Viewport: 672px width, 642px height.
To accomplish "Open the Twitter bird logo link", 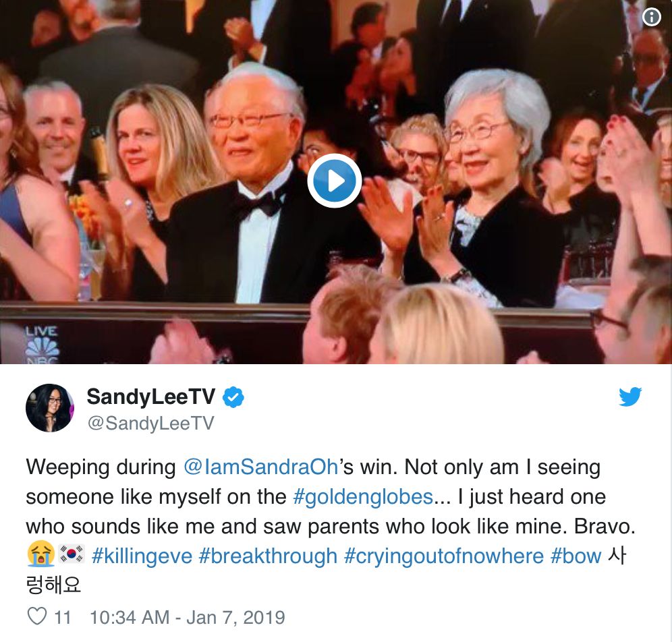I will point(630,397).
